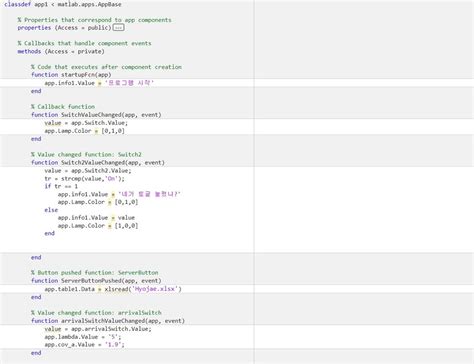Click 'properties (Access = public)' keyword line
Screen dimensions: 474x364
pyautogui.click(x=64, y=28)
